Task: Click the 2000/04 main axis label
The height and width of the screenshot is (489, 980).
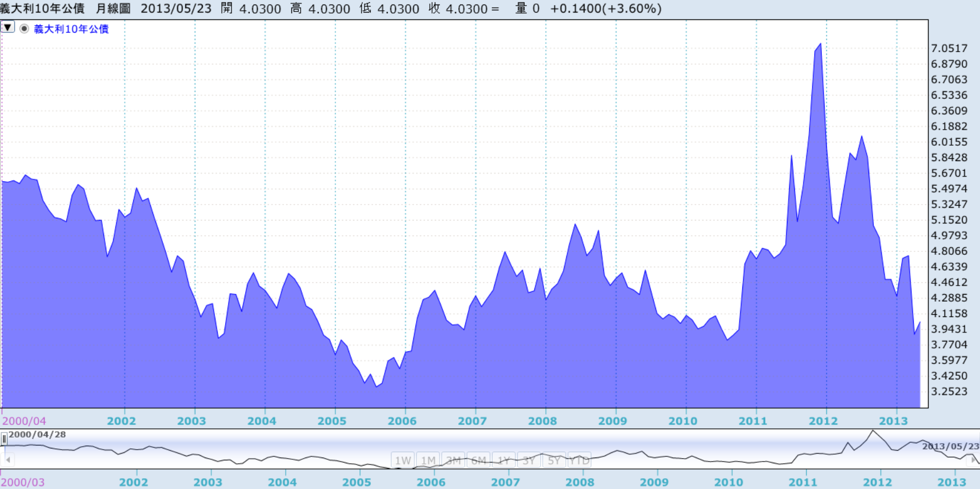Action: point(24,421)
